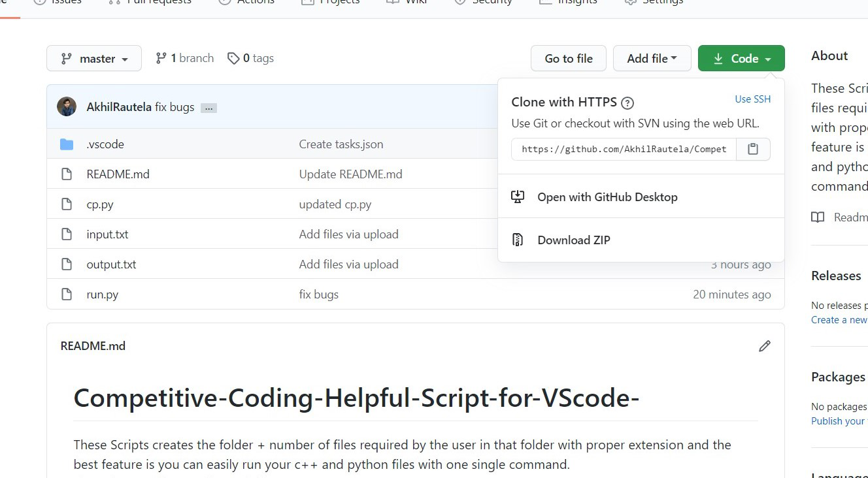Click the file icon beside cp.py
Screen dimensions: 868x478
pyautogui.click(x=67, y=204)
